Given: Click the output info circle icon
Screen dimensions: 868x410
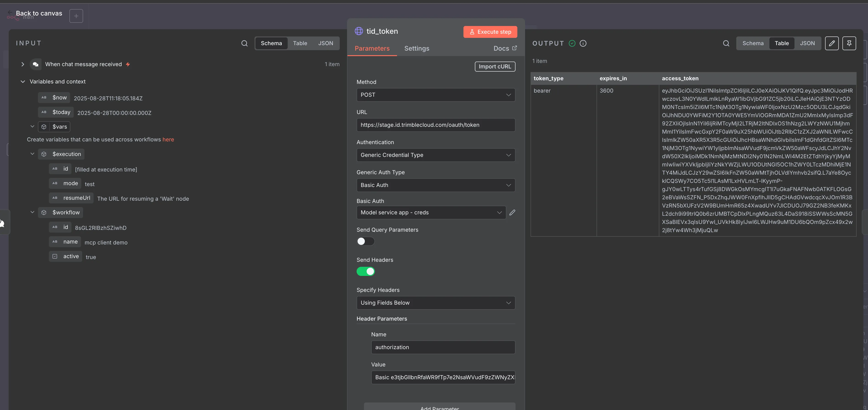Looking at the screenshot, I should pos(583,43).
